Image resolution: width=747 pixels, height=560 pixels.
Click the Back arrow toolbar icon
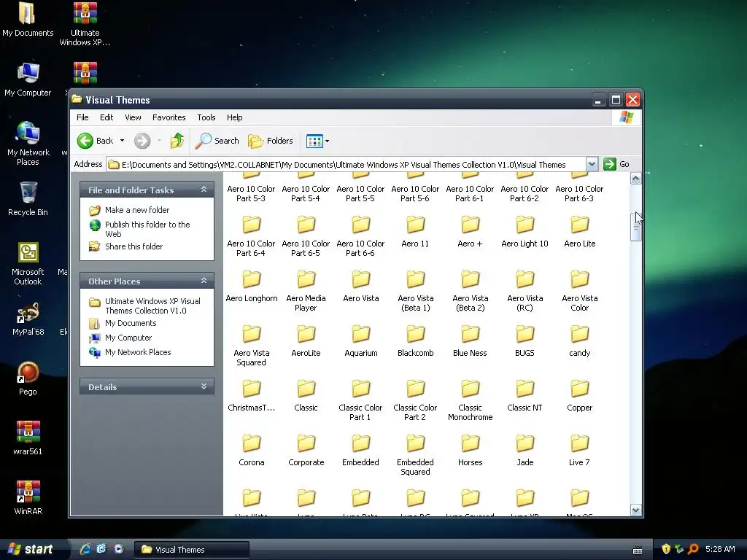click(x=85, y=141)
